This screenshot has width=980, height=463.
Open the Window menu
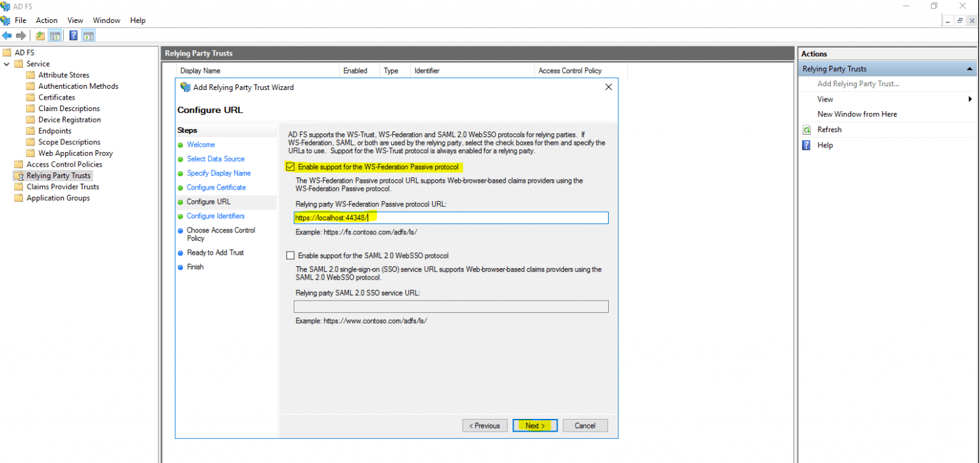(106, 20)
